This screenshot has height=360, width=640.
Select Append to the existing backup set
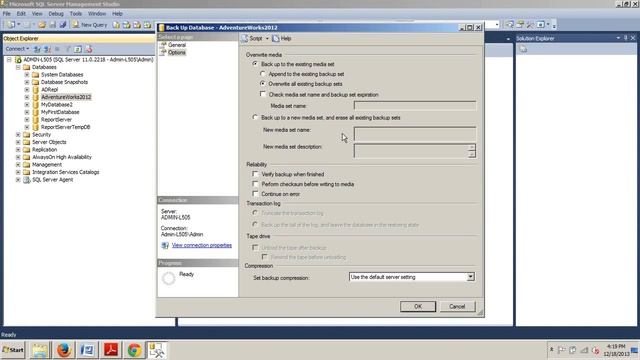click(x=263, y=74)
